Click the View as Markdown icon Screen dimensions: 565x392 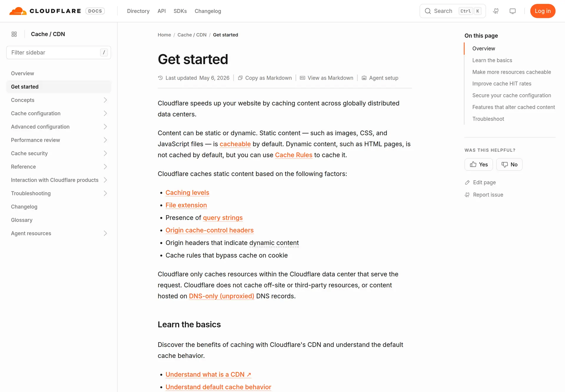click(303, 78)
